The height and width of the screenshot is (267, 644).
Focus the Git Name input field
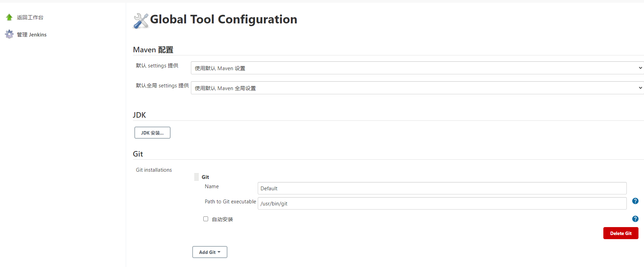(442, 188)
